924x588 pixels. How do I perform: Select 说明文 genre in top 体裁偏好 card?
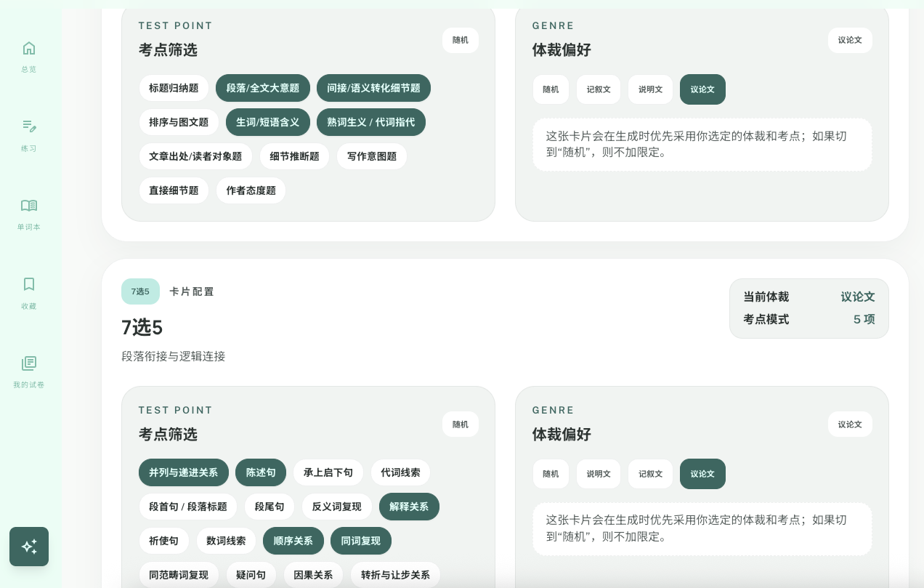click(650, 89)
